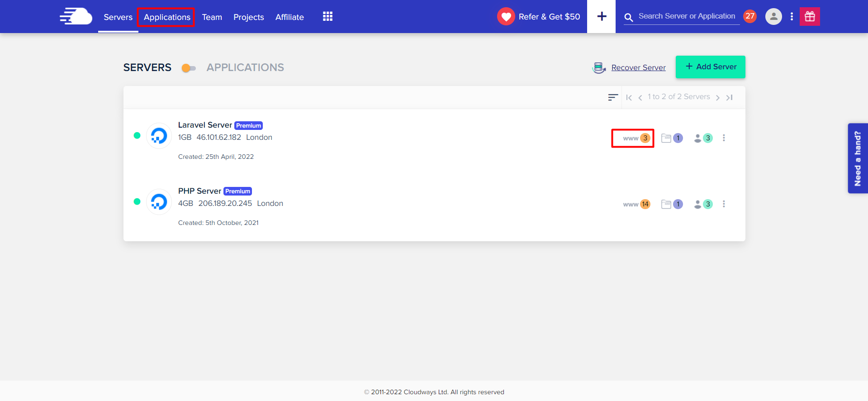
Task: Go to next page of servers
Action: (x=717, y=97)
